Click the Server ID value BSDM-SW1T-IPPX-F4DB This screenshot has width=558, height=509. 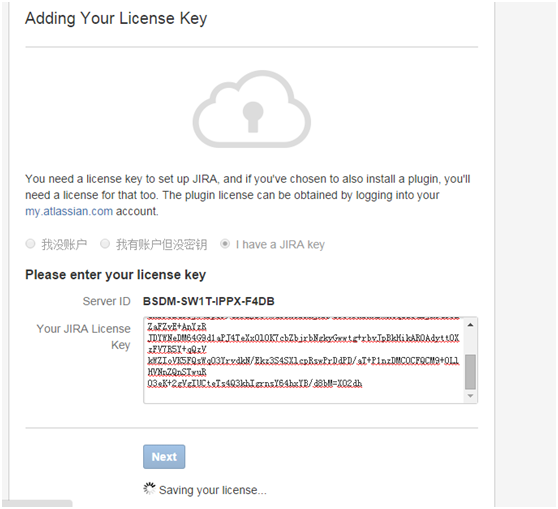point(209,301)
